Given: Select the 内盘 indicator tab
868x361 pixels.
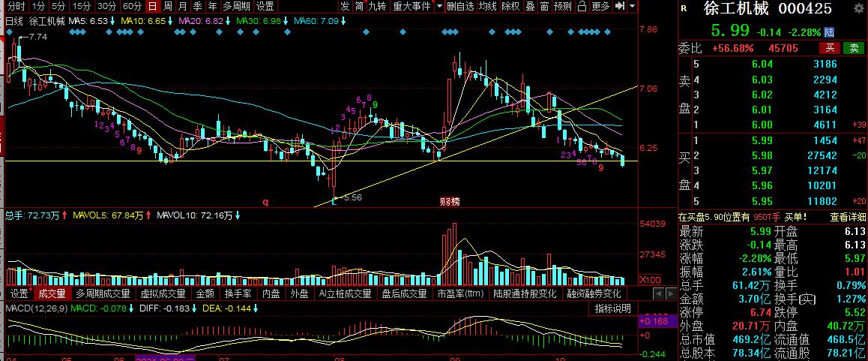Looking at the screenshot, I should click(271, 293).
